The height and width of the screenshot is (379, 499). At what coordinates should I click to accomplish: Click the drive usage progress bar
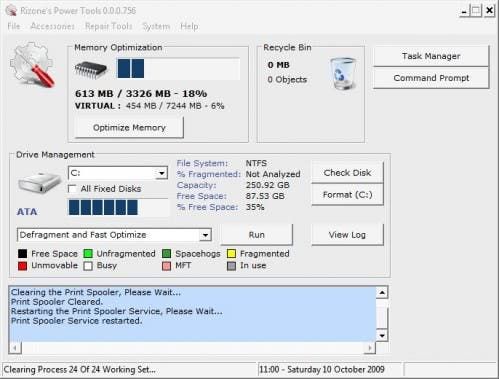coord(118,207)
